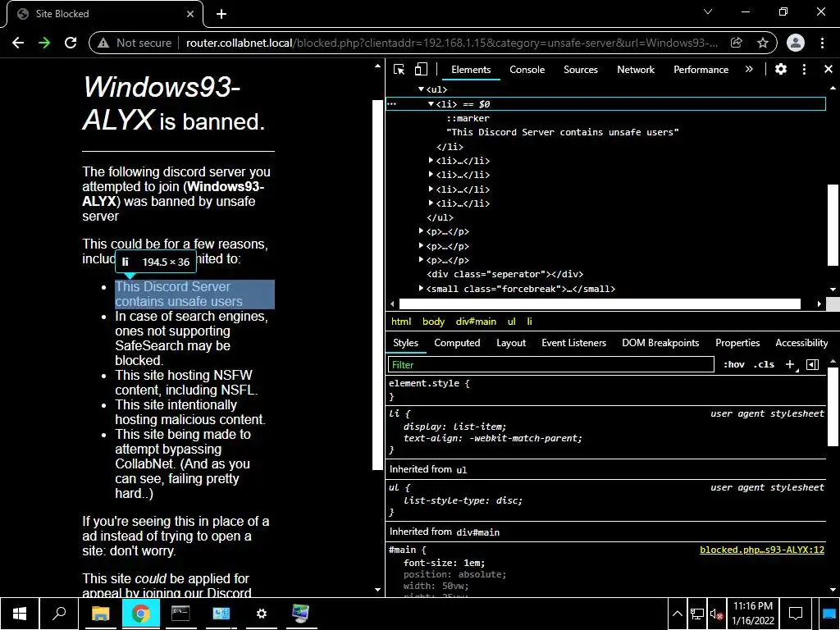Image resolution: width=840 pixels, height=630 pixels.
Task: Open File Explorer from taskbar
Action: coord(100,614)
